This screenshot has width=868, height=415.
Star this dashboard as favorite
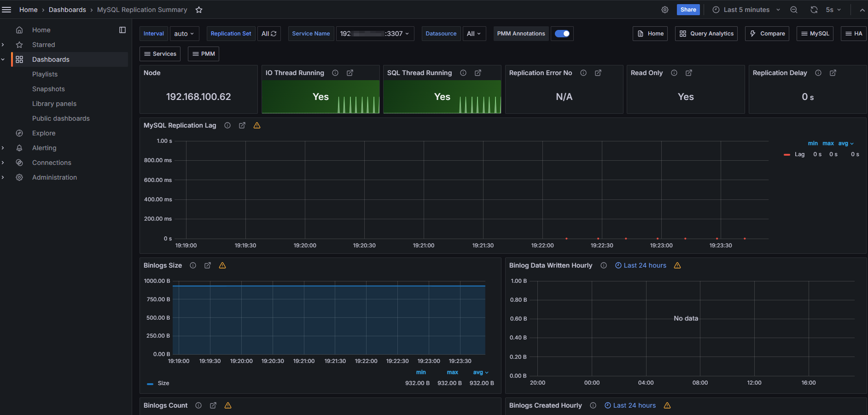[x=199, y=10]
